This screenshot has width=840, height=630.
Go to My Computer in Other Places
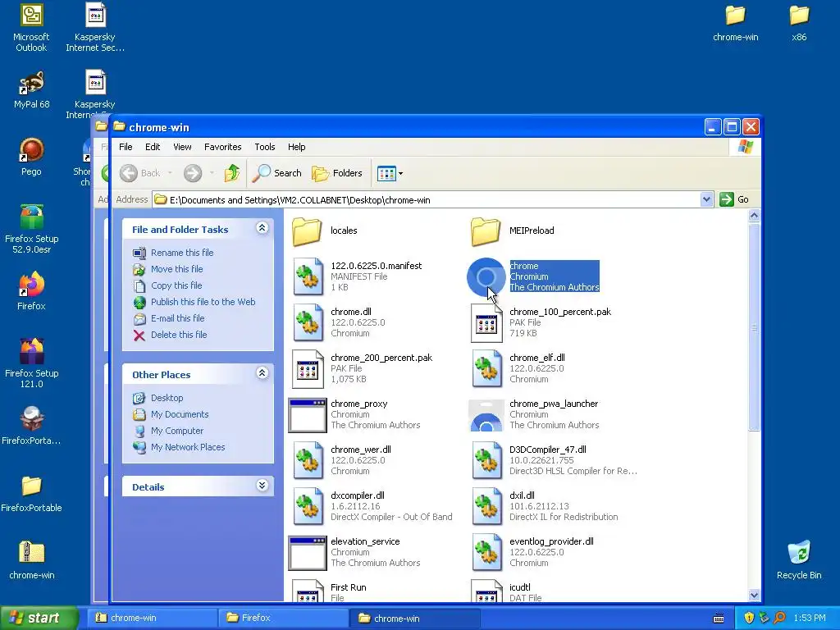(177, 431)
